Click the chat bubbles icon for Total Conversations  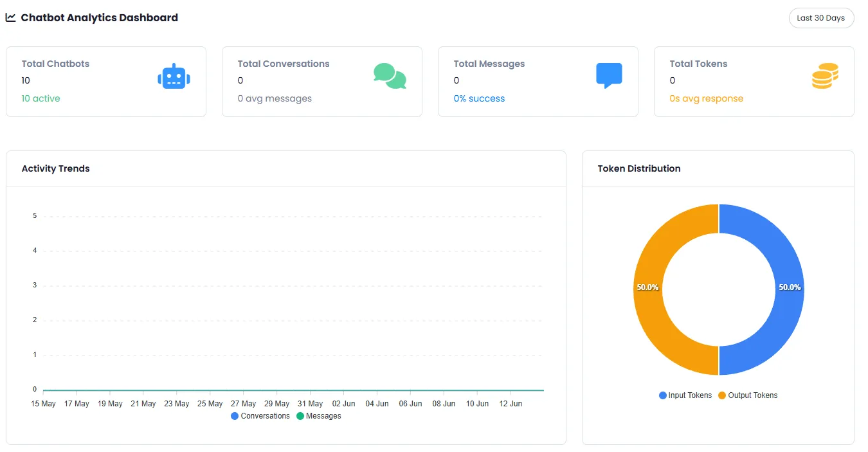pos(390,76)
